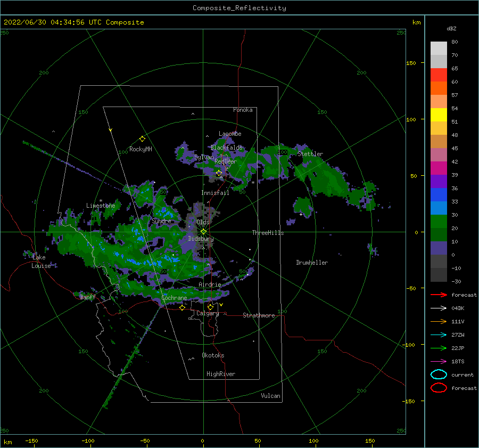
Task: Click the Vulcan label
Action: (271, 396)
